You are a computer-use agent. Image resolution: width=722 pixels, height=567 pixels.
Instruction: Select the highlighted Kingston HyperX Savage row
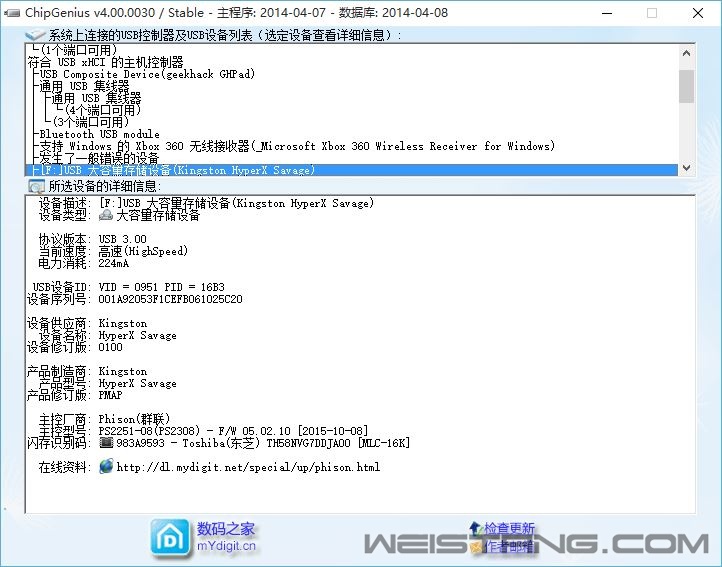[x=352, y=170]
